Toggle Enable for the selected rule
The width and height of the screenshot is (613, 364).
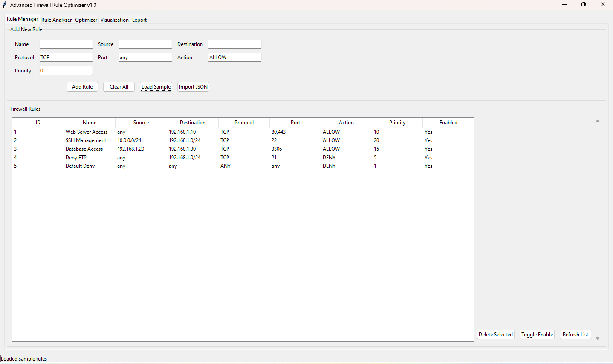tap(537, 335)
